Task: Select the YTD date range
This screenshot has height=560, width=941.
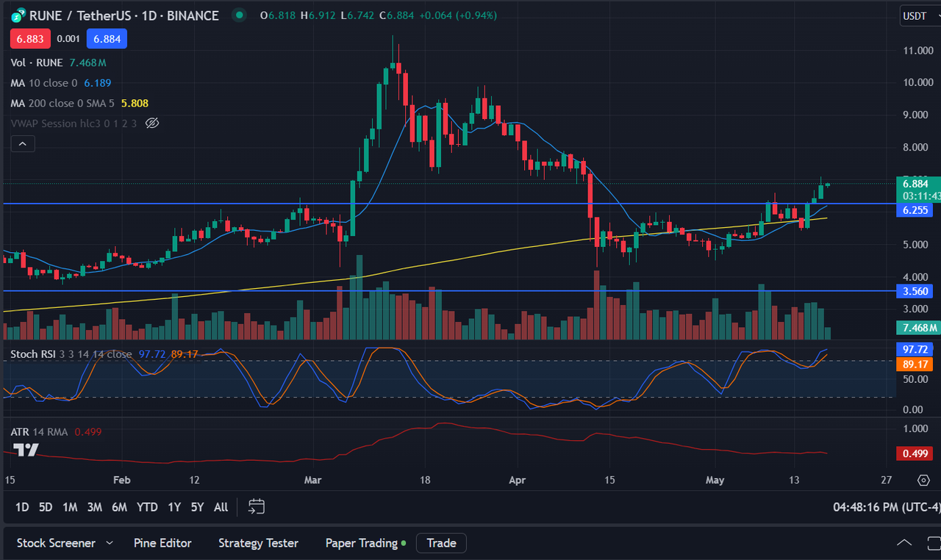Action: pos(147,507)
